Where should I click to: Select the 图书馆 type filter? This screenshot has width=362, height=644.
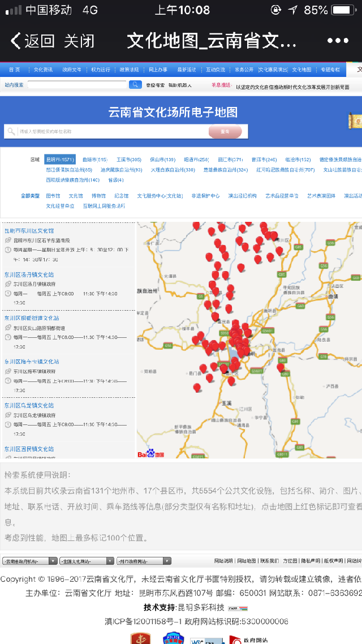click(53, 196)
